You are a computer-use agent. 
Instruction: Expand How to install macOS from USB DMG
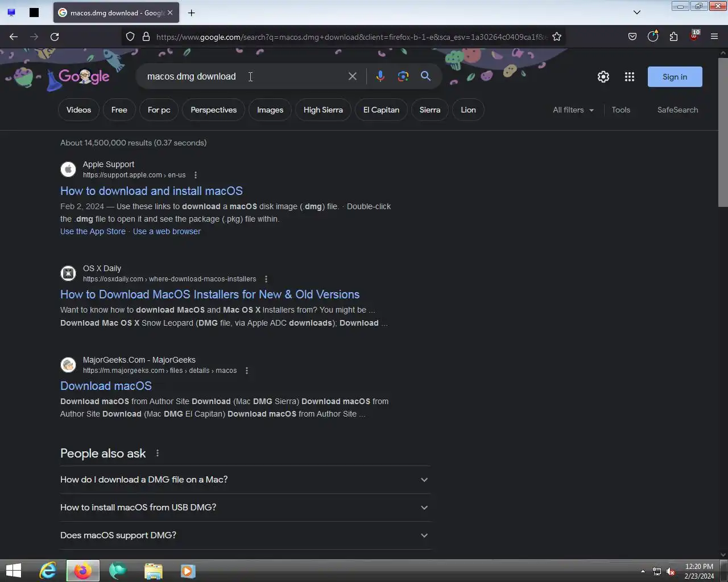245,508
